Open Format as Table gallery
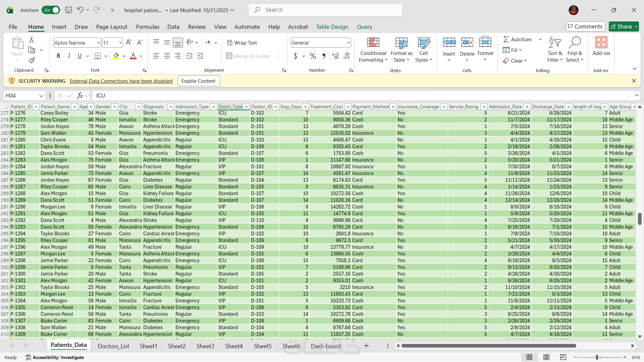The image size is (644, 362). click(x=401, y=50)
